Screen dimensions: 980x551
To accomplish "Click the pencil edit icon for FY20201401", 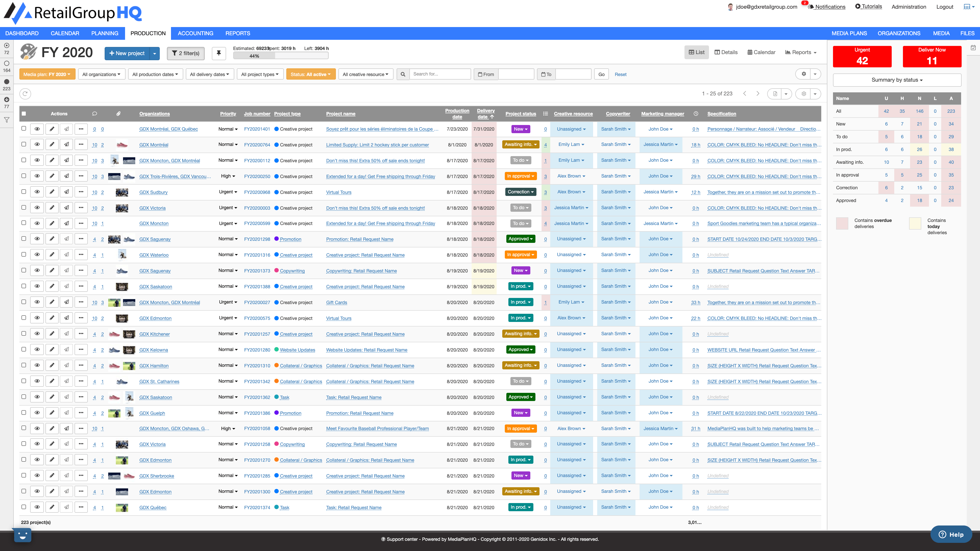I will (52, 129).
